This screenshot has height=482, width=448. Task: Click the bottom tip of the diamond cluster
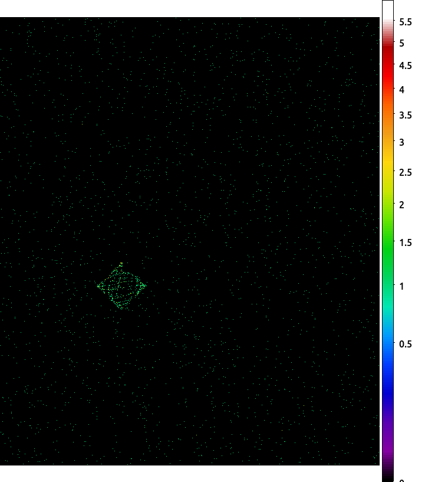[x=121, y=309]
